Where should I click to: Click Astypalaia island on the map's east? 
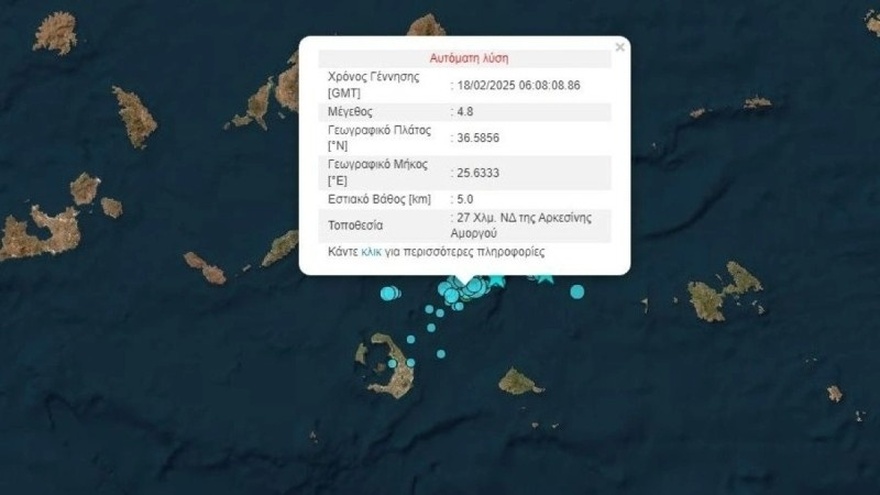pos(724,293)
